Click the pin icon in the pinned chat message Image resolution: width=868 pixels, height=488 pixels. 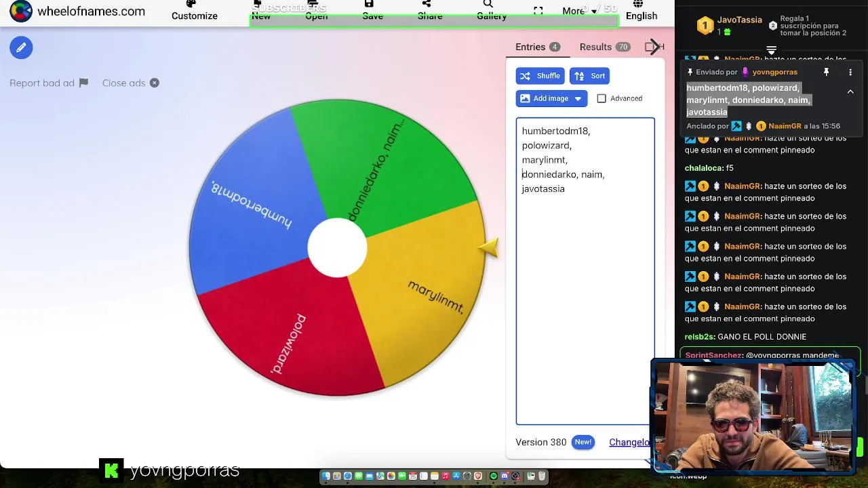click(x=826, y=72)
